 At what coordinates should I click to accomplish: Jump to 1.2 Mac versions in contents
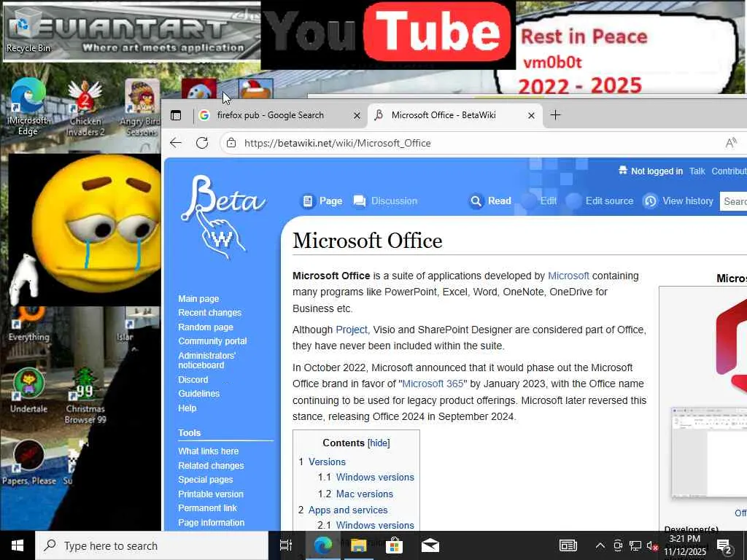[x=355, y=494]
